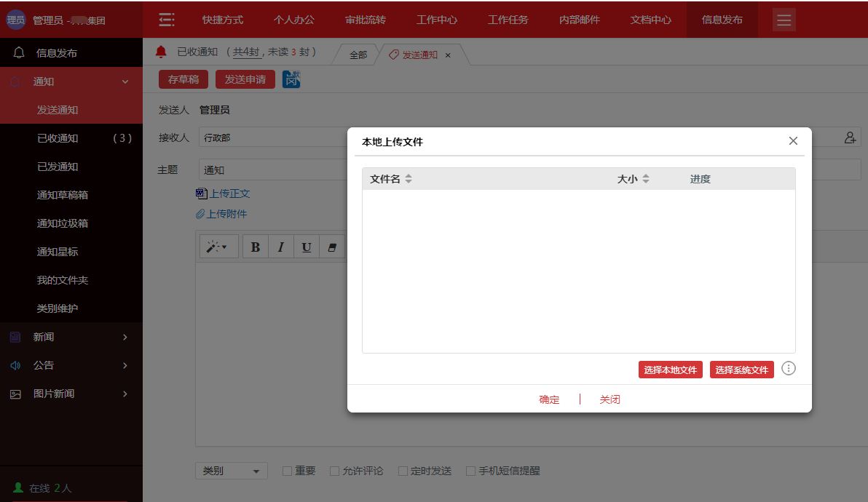Apply italic formatting
868x502 pixels.
280,247
